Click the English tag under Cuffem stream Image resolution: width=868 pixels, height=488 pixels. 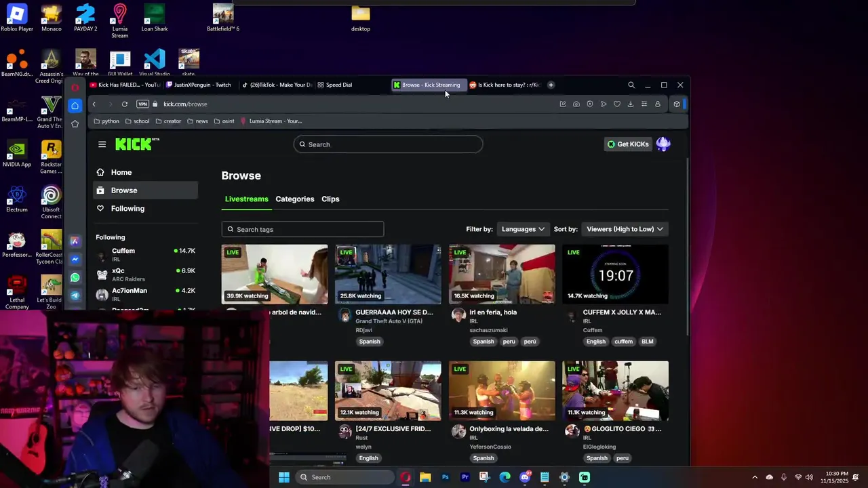(x=596, y=342)
